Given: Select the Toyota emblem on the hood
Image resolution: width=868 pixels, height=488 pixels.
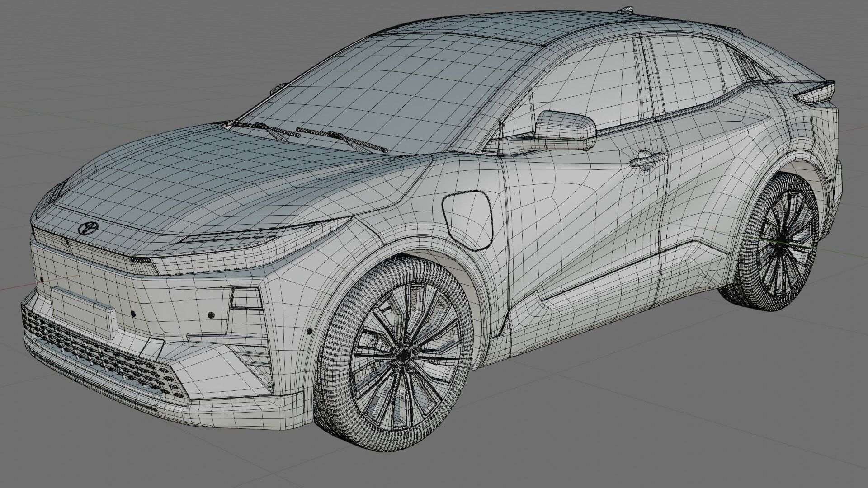Looking at the screenshot, I should [89, 228].
